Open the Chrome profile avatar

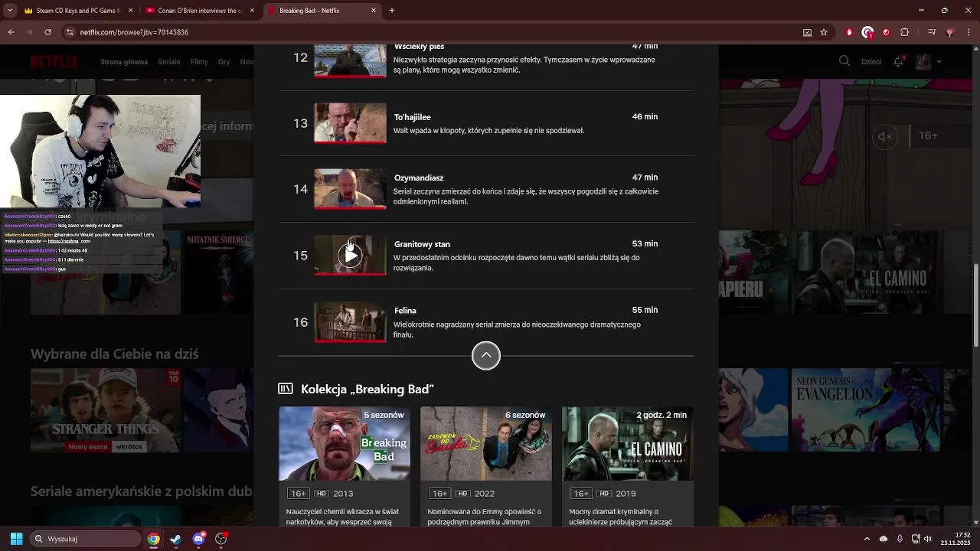(x=950, y=32)
